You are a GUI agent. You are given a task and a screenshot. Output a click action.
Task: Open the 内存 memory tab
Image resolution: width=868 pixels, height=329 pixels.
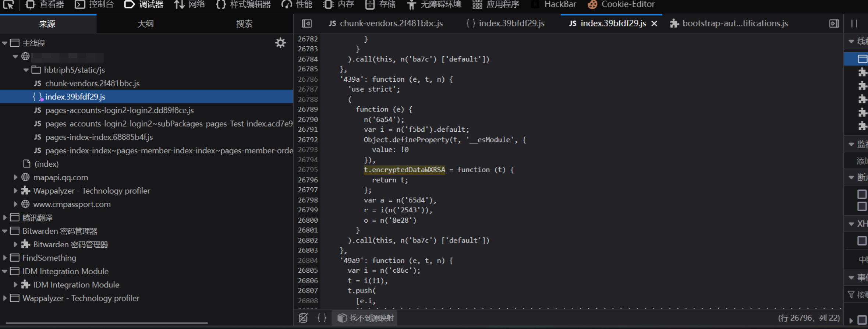coord(339,4)
